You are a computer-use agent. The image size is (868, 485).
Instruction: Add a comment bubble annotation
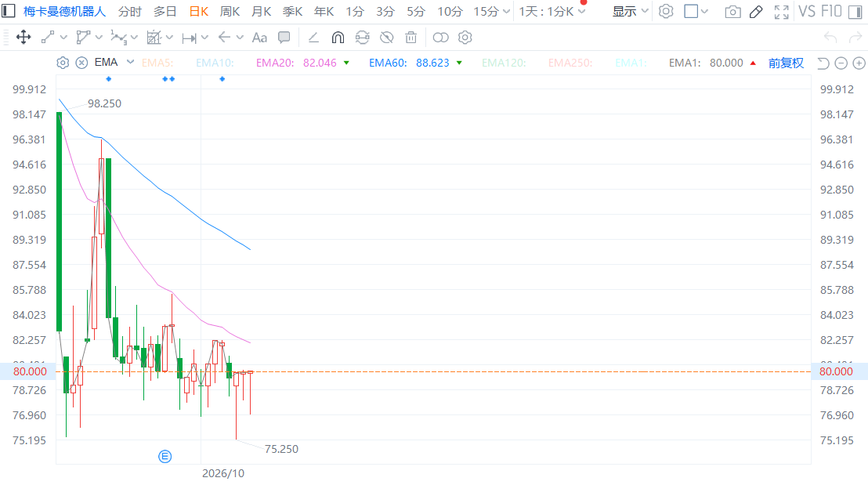(x=284, y=38)
